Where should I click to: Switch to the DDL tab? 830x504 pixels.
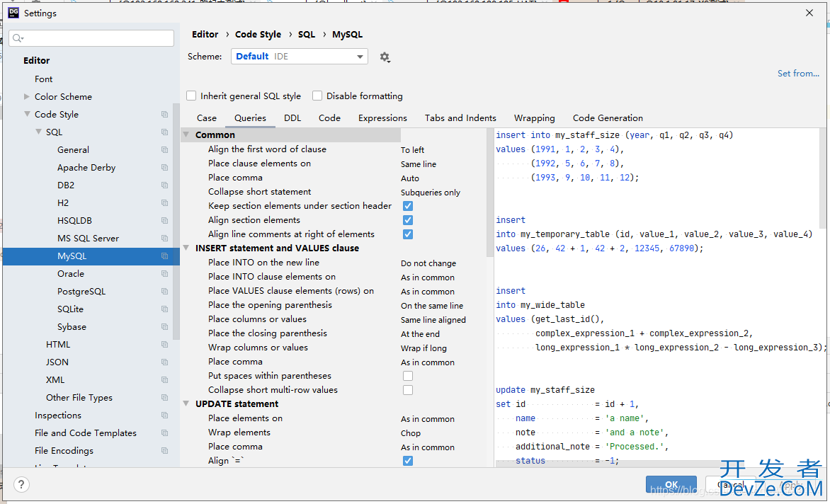coord(292,118)
